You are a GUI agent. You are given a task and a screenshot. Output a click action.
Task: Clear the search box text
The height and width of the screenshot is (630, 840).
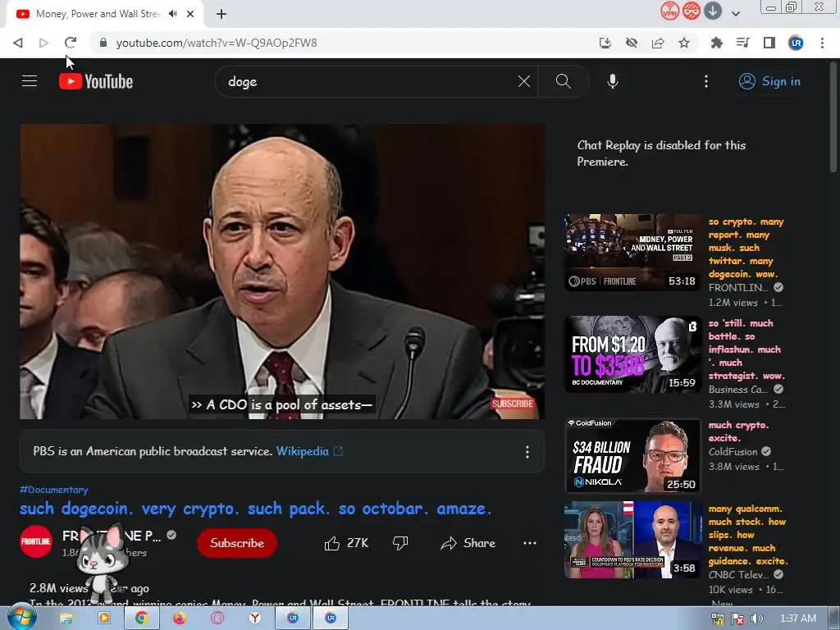(524, 81)
